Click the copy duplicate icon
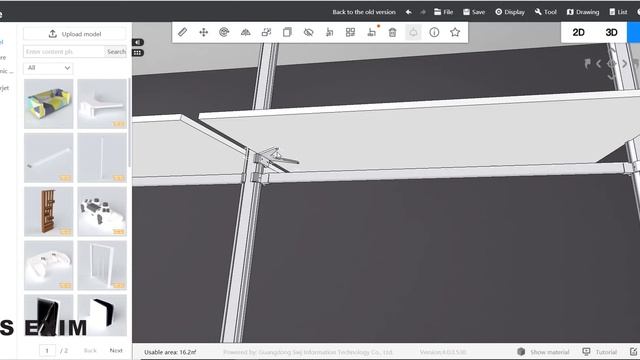Screen dimensions: 640x360 click(287, 32)
